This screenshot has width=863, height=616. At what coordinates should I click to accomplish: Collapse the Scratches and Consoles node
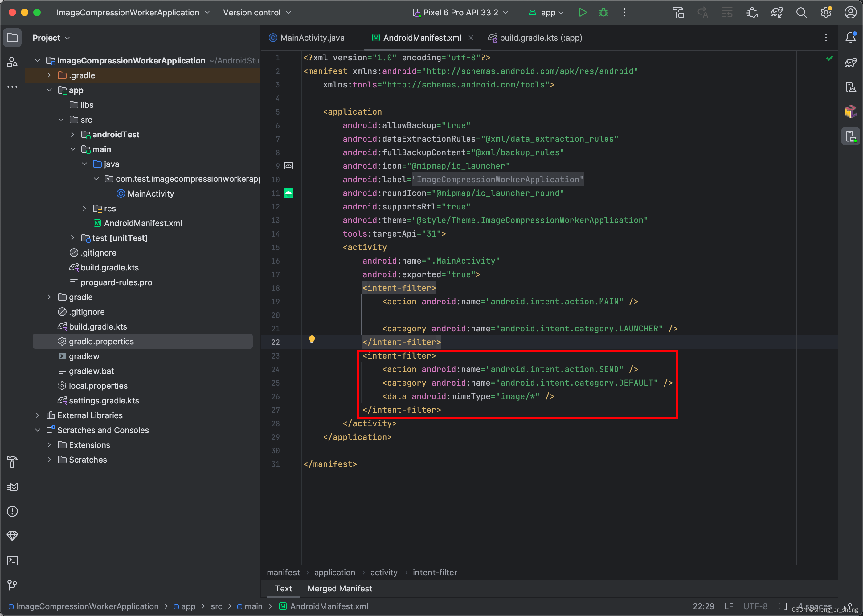[x=37, y=430]
